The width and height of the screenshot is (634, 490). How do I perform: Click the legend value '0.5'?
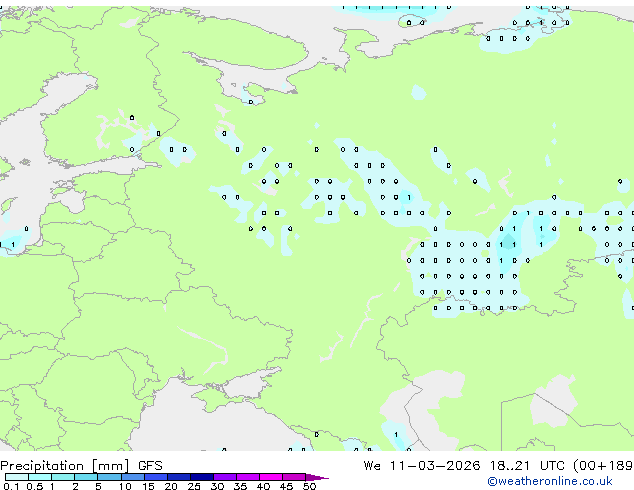[35, 486]
